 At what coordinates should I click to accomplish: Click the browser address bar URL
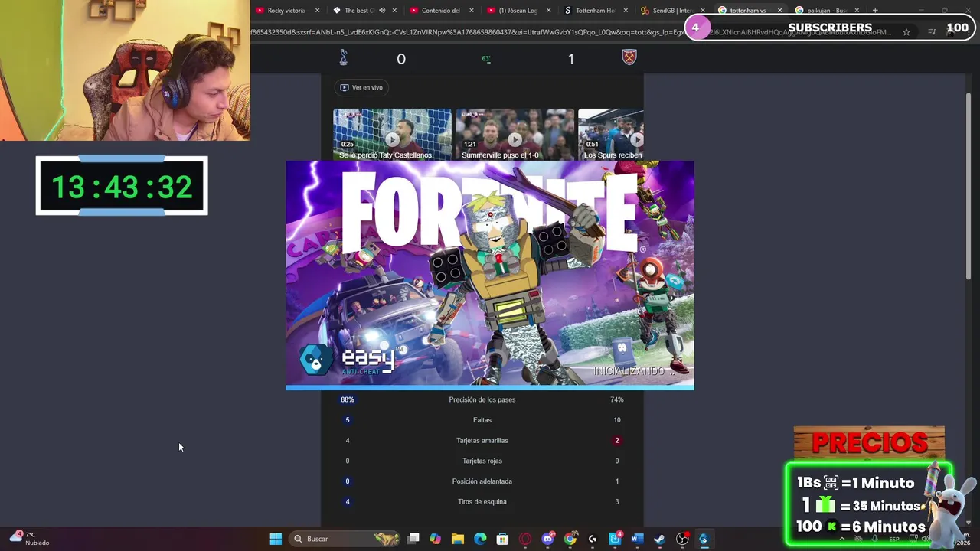point(570,32)
